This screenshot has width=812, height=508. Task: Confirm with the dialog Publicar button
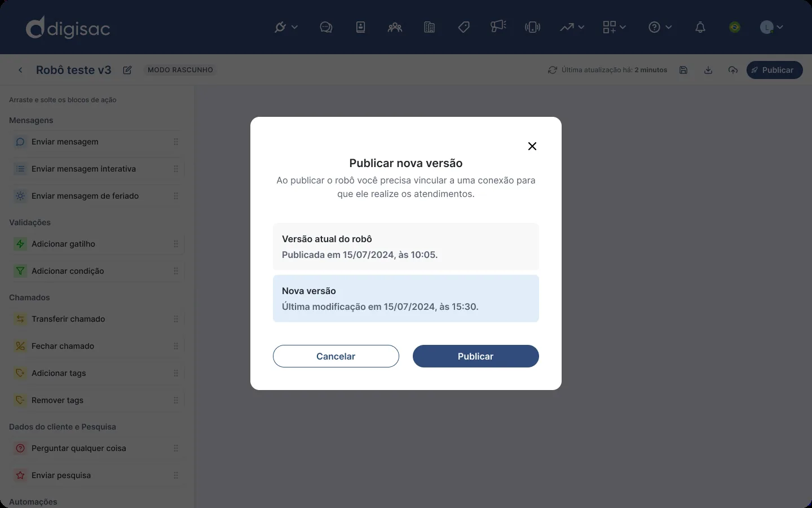click(x=476, y=356)
